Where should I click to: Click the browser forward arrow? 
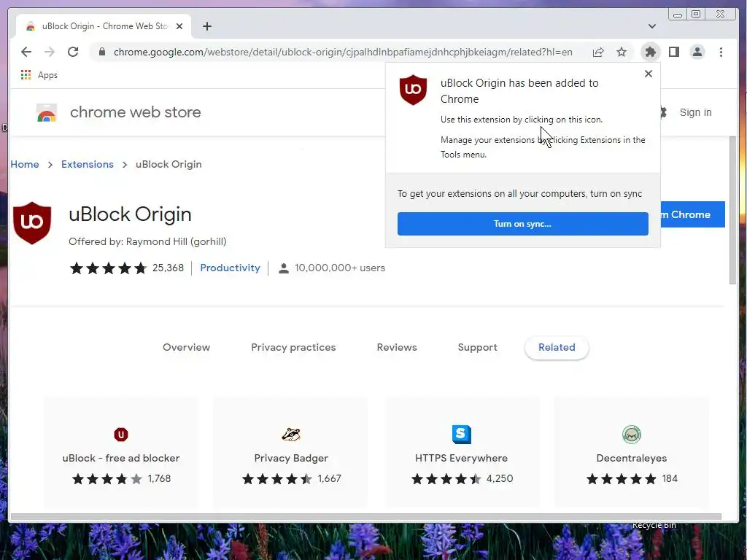point(50,52)
